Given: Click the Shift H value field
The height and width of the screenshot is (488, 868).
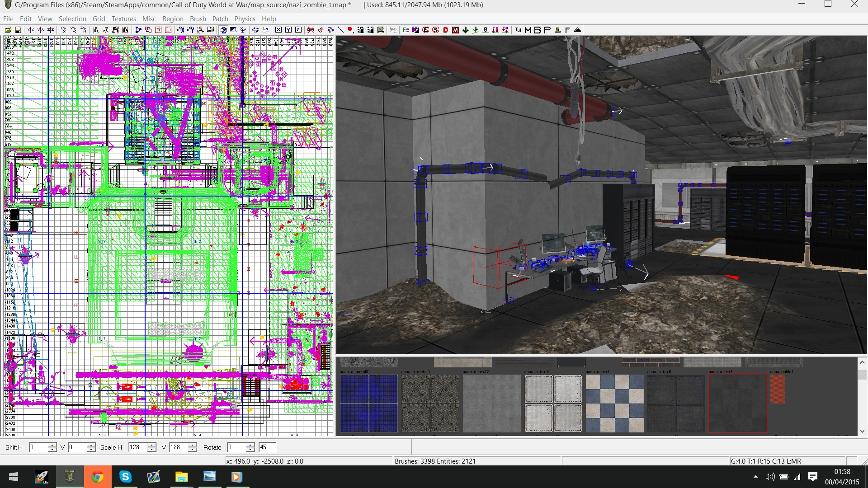Looking at the screenshot, I should point(38,447).
